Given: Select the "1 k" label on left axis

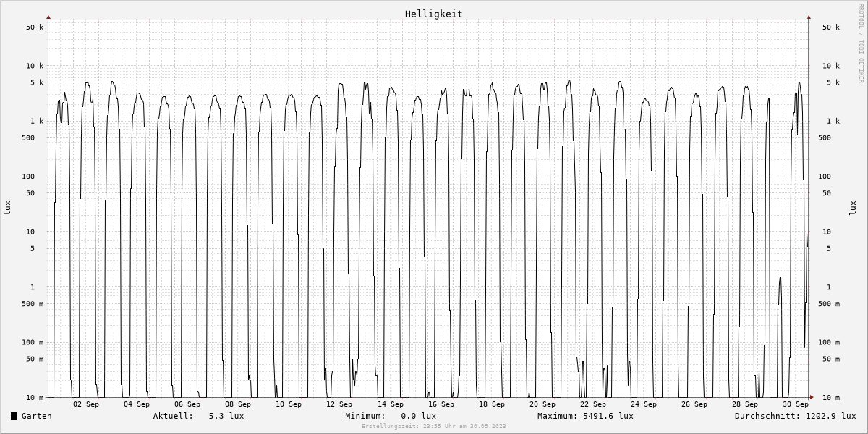Looking at the screenshot, I should coord(37,122).
